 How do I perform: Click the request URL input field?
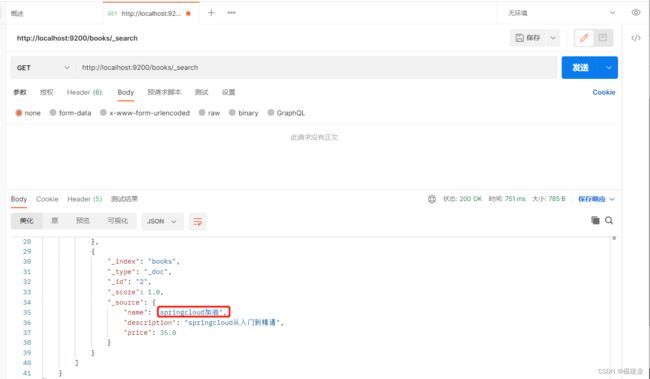tap(316, 68)
